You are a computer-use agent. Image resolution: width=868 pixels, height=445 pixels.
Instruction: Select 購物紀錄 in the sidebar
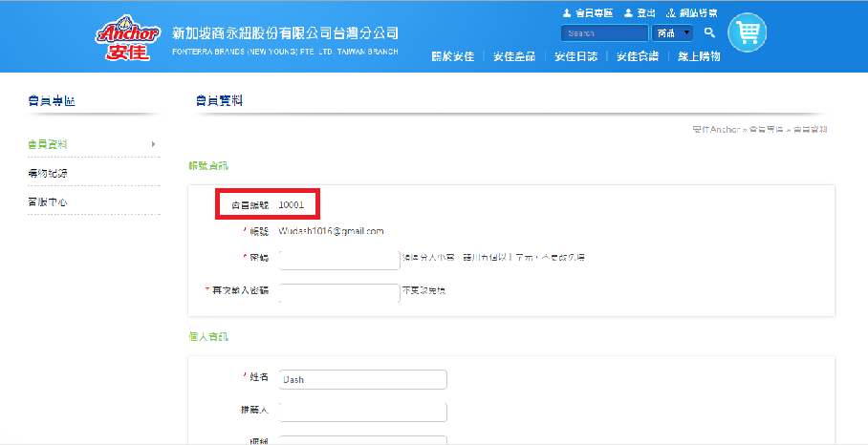pyautogui.click(x=48, y=173)
